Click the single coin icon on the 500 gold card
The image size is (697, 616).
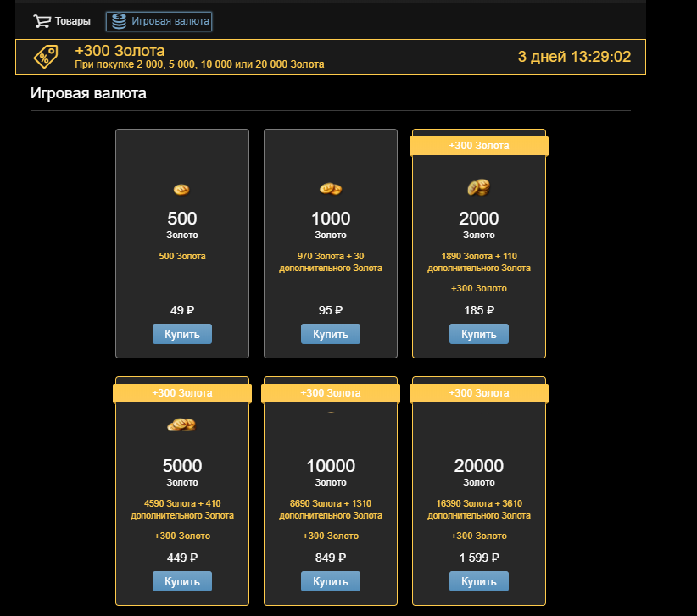coord(182,188)
